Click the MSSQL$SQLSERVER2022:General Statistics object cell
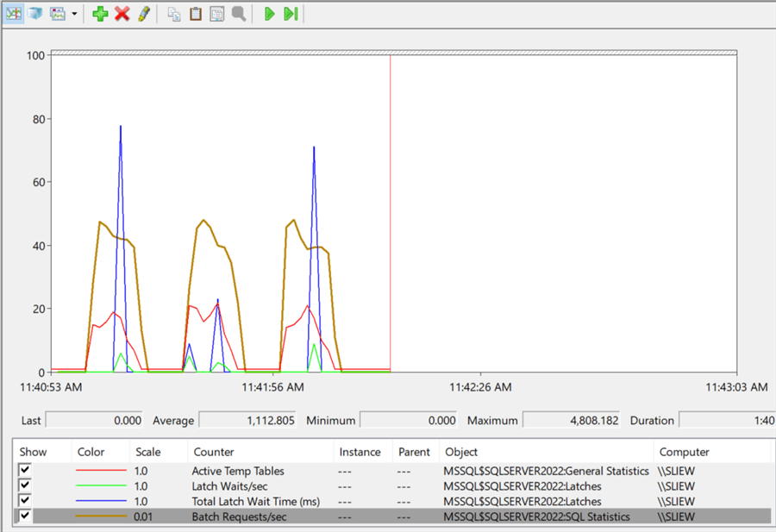Viewport: 776px width, 532px height. point(546,471)
